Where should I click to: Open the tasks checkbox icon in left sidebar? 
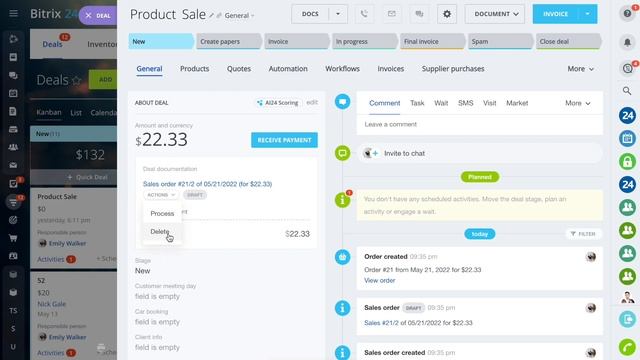point(13,184)
